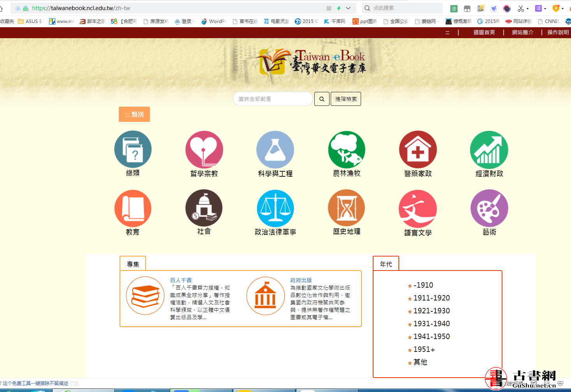Open the 社會 building icon

point(204,208)
